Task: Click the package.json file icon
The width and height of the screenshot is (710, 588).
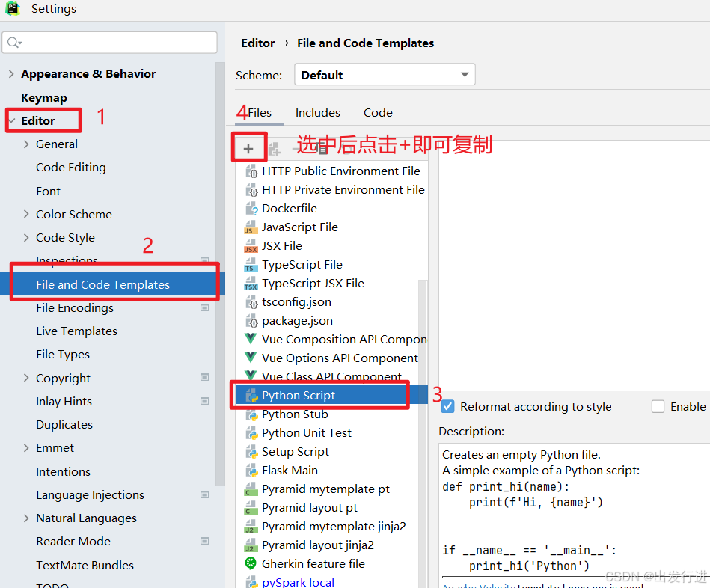Action: click(x=251, y=321)
